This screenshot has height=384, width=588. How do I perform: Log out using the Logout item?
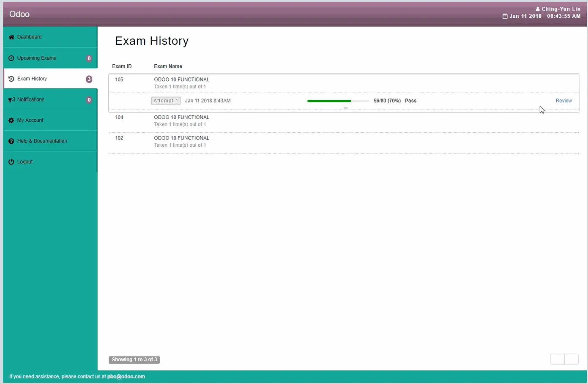tap(50, 162)
